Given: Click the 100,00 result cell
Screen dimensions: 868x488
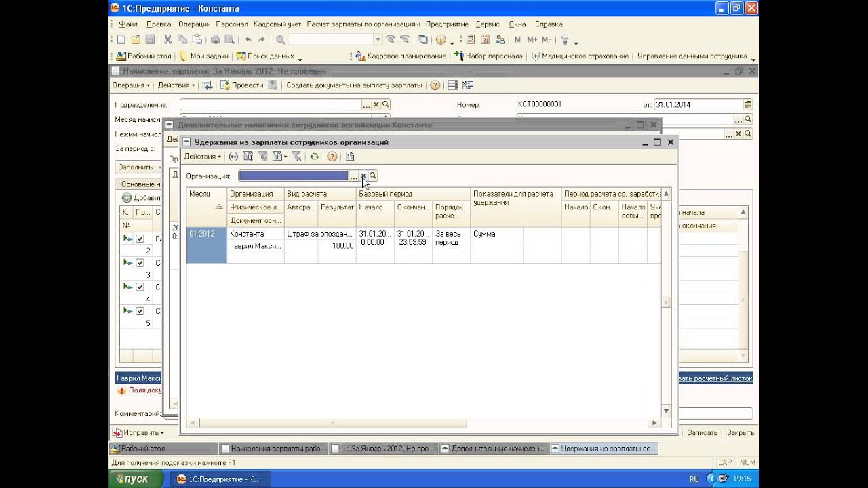Looking at the screenshot, I should click(x=337, y=246).
